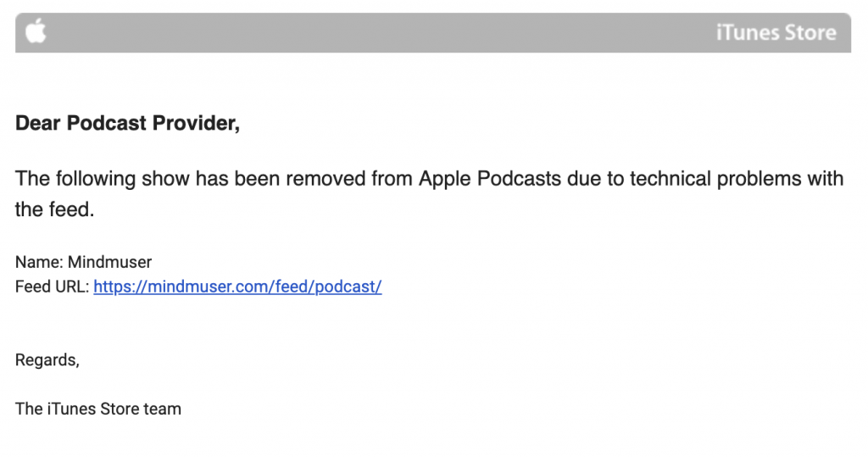
Task: Click the word 'Provider,' in the greeting
Action: pyautogui.click(x=196, y=123)
